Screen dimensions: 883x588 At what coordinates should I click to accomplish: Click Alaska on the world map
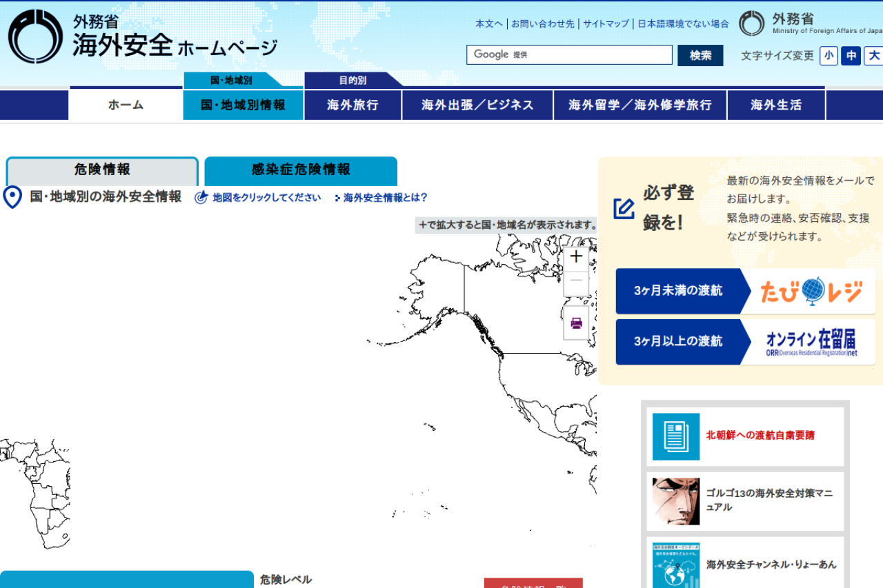438,286
